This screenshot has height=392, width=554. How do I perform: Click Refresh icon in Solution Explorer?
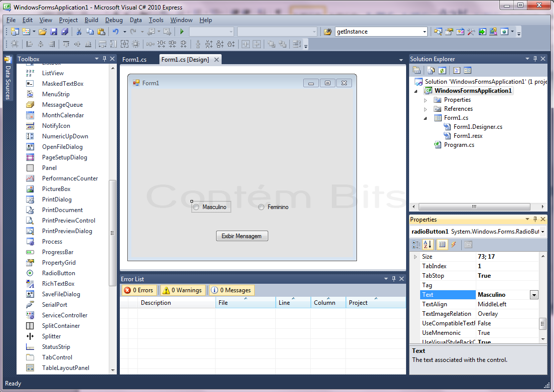coord(442,70)
